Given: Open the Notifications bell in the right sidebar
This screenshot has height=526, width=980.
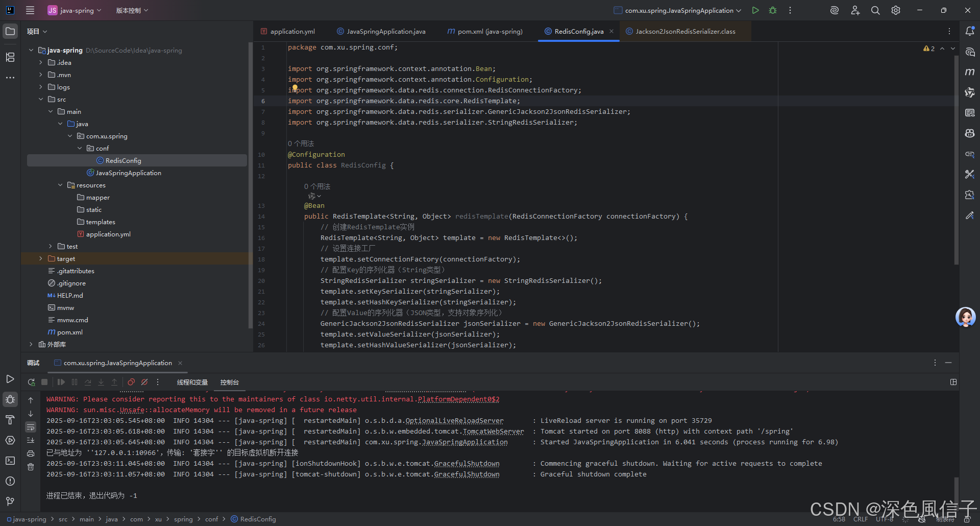Looking at the screenshot, I should (970, 31).
